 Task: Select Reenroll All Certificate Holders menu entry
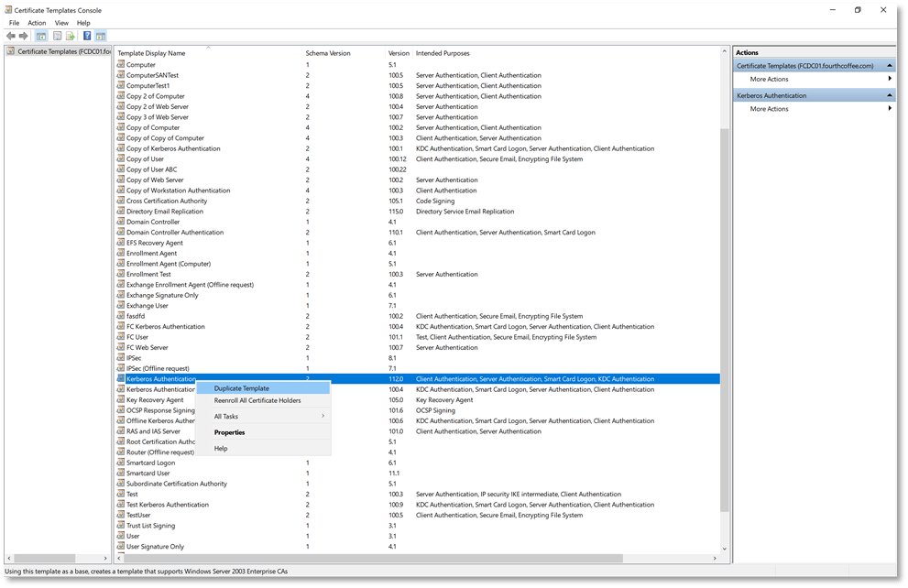click(x=257, y=400)
